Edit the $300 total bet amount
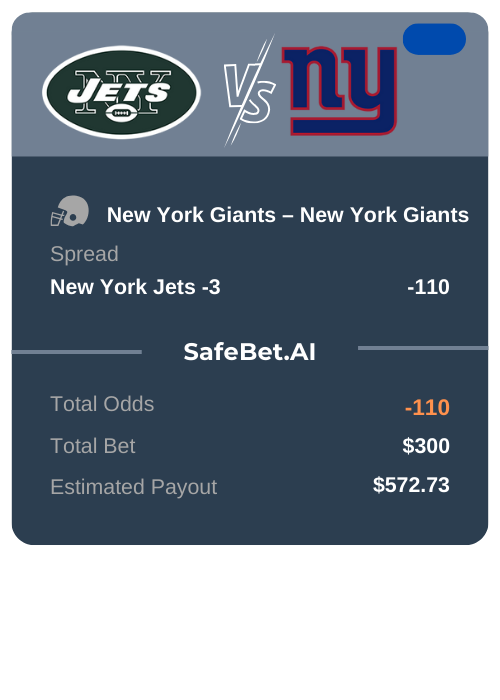This screenshot has width=500, height=700. (426, 446)
